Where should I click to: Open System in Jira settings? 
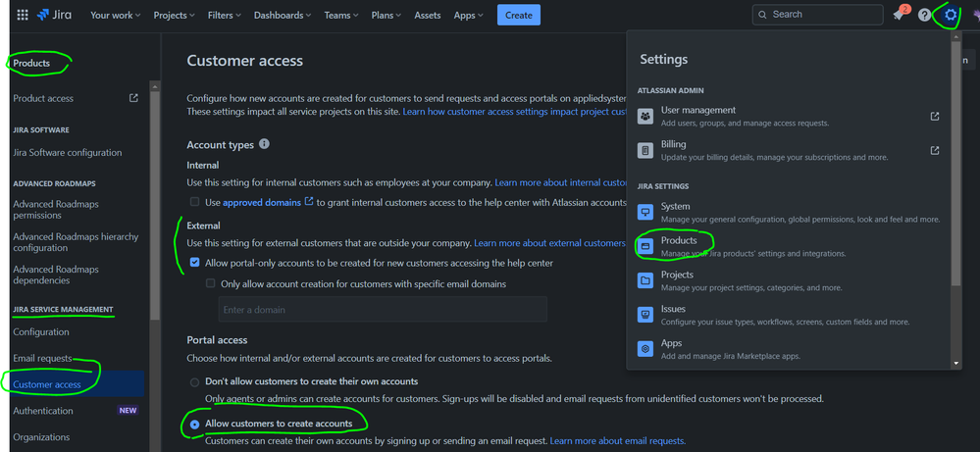[x=790, y=212]
